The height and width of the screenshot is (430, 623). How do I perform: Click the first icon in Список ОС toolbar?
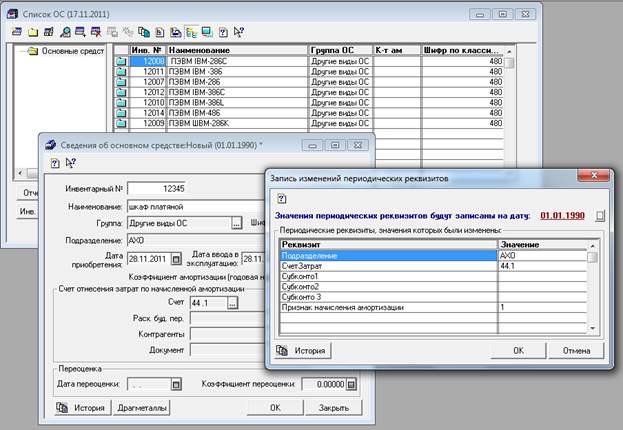[x=18, y=32]
